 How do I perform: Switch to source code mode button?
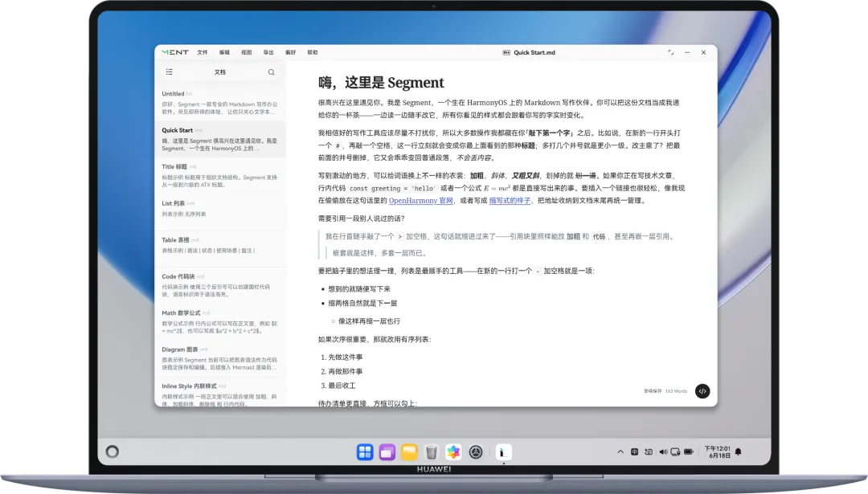702,391
